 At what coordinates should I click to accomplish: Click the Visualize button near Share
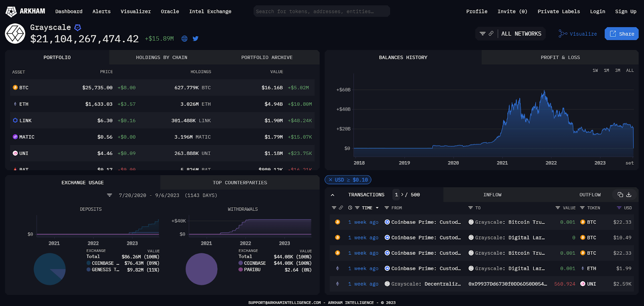[578, 34]
